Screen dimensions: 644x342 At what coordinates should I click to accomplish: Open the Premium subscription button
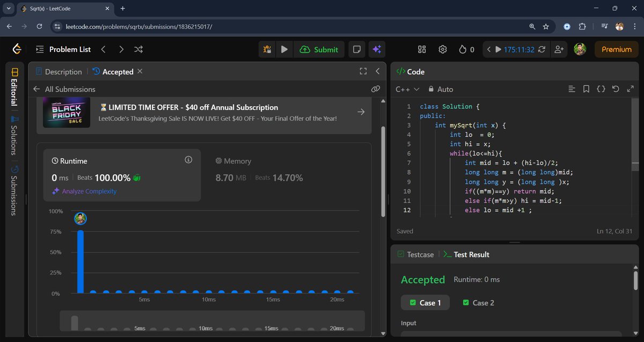tap(617, 49)
